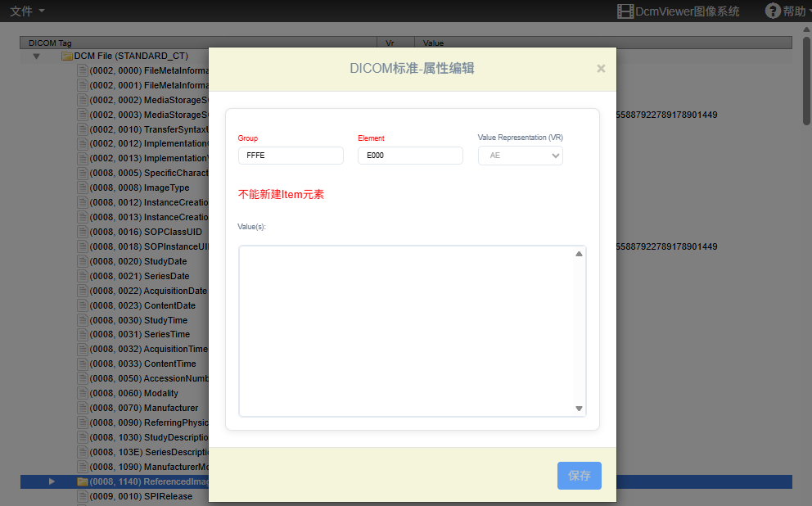Click the DcmViewer film strip icon
812x506 pixels.
625,11
